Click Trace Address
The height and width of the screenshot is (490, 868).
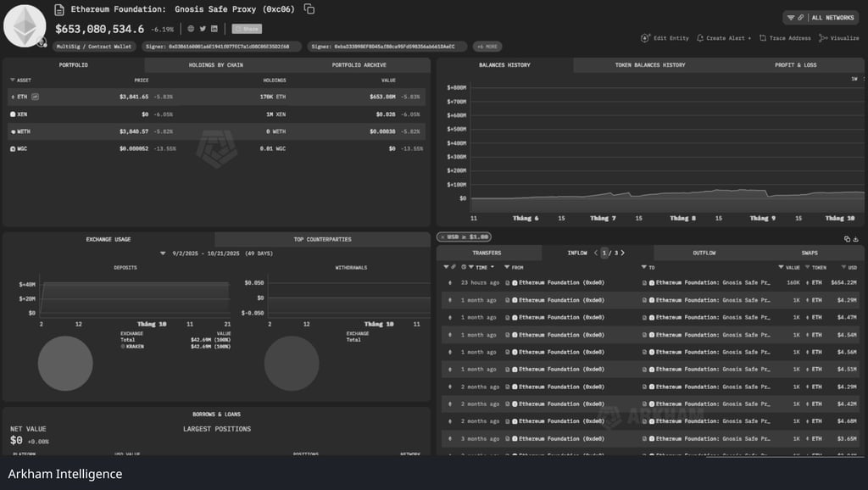(785, 38)
